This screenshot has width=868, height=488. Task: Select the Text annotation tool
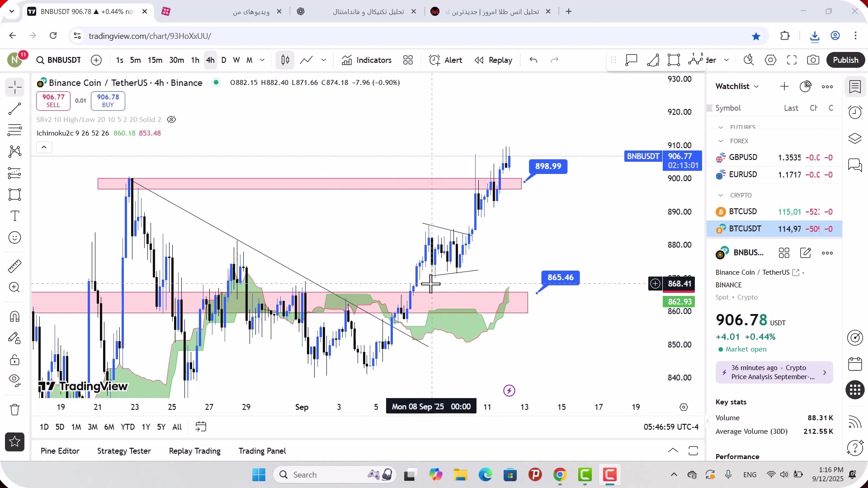pyautogui.click(x=14, y=216)
